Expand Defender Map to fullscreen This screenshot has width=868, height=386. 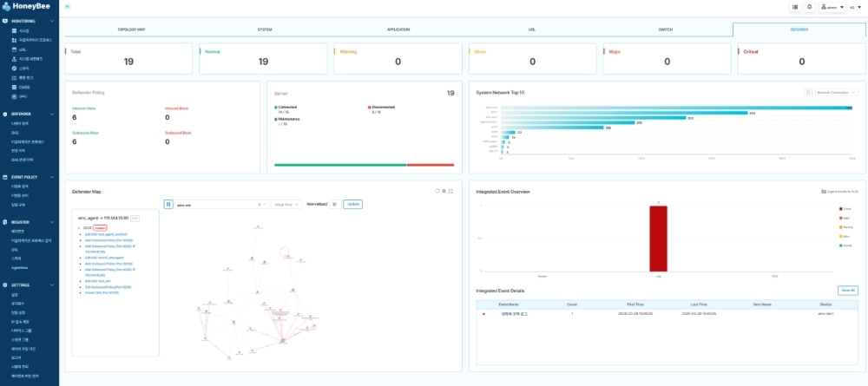click(x=451, y=191)
